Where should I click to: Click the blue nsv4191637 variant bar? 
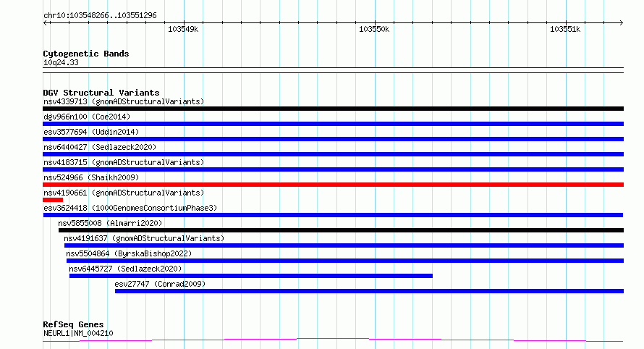click(x=344, y=246)
